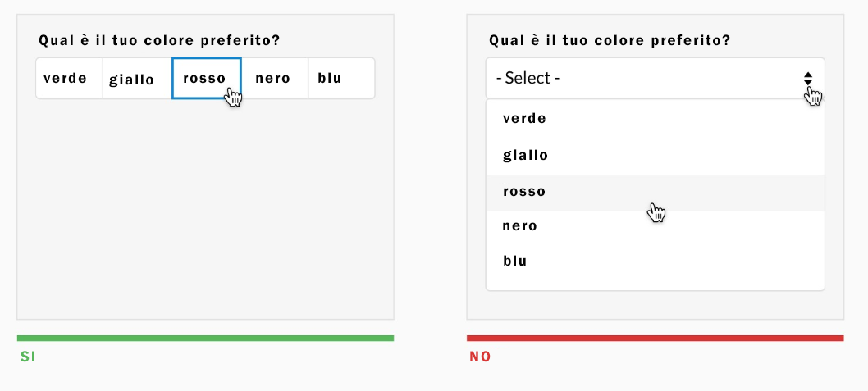The height and width of the screenshot is (391, 868).
Task: Click hand cursor icon inside the dropdown list
Action: (656, 212)
